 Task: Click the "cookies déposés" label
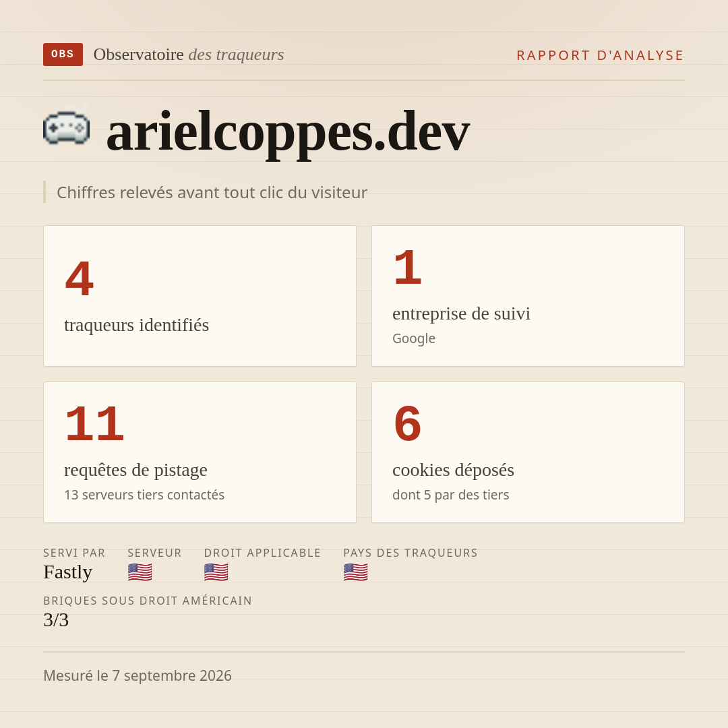(453, 470)
